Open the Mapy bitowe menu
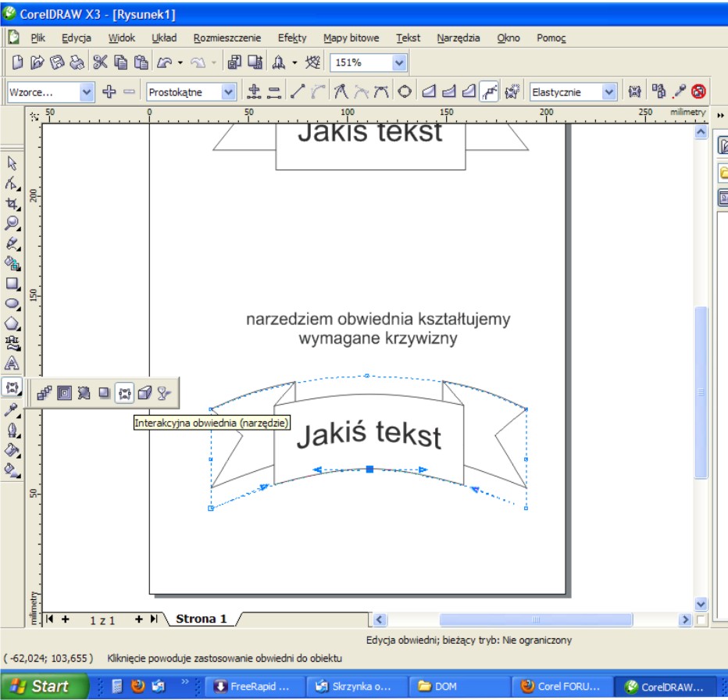This screenshot has height=700, width=728. pos(351,37)
